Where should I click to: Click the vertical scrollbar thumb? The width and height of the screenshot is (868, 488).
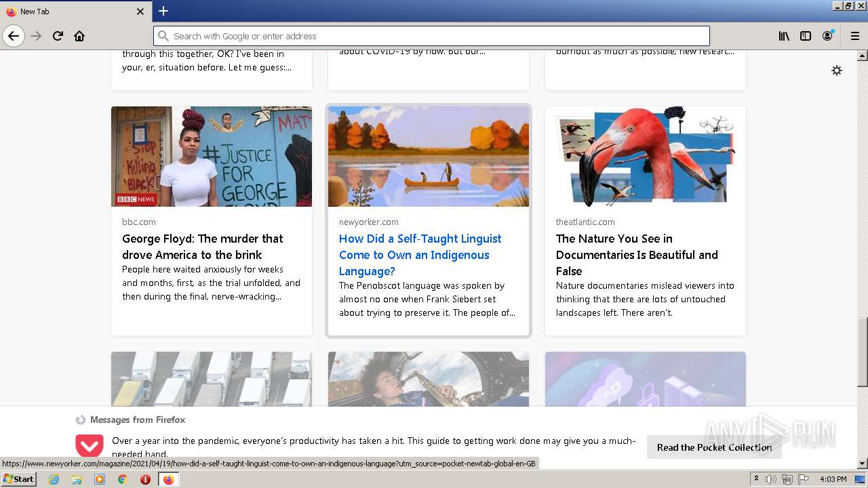863,352
